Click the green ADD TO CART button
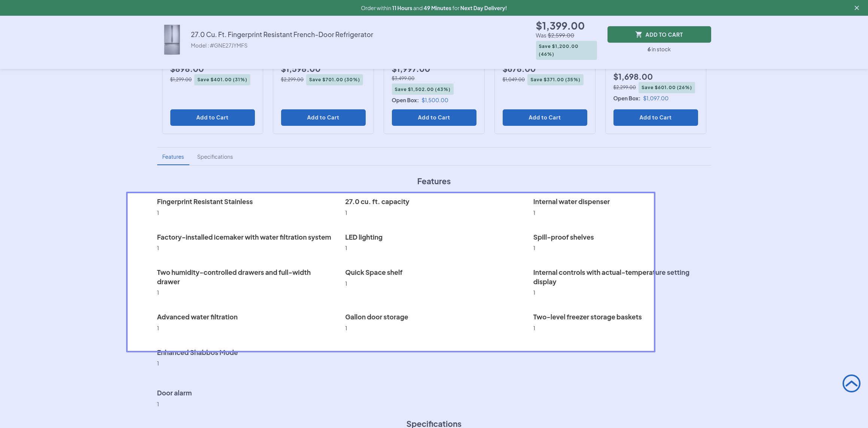The width and height of the screenshot is (868, 428). [659, 34]
